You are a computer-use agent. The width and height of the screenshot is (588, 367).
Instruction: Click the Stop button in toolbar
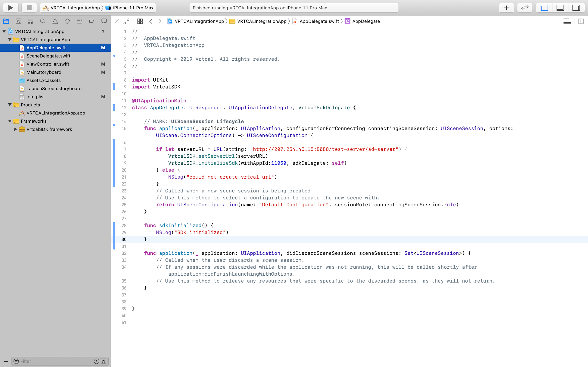coord(29,8)
